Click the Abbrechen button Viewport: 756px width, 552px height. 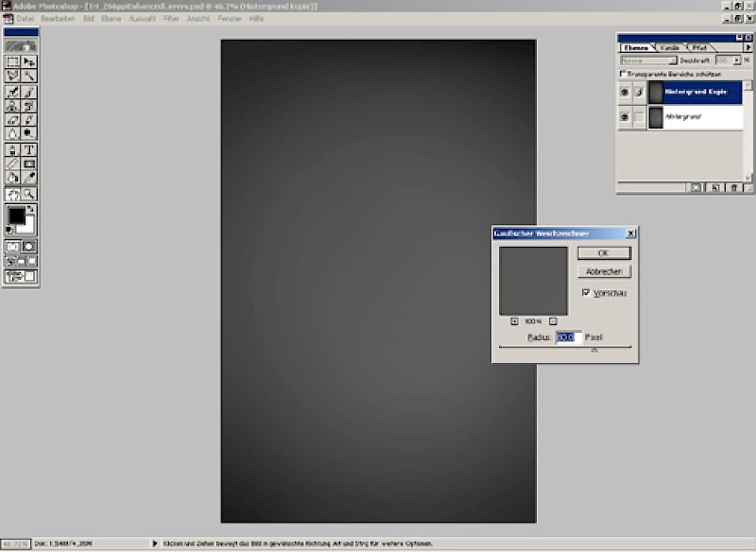604,271
